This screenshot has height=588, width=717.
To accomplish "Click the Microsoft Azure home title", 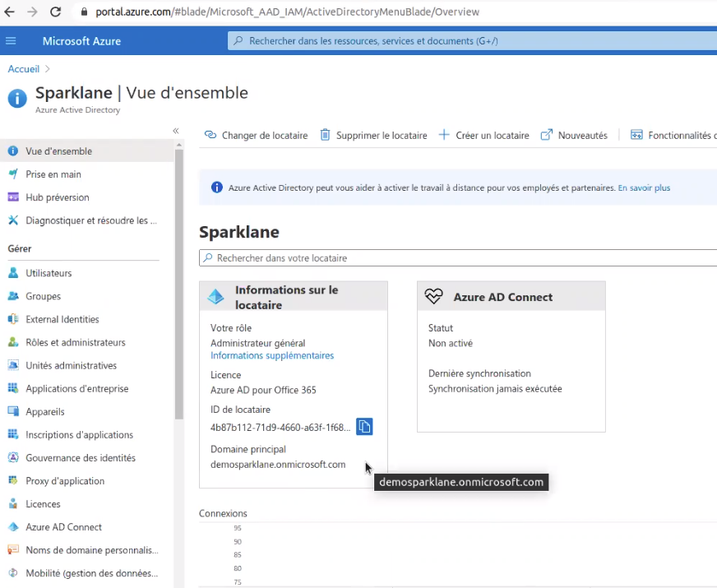I will [82, 41].
